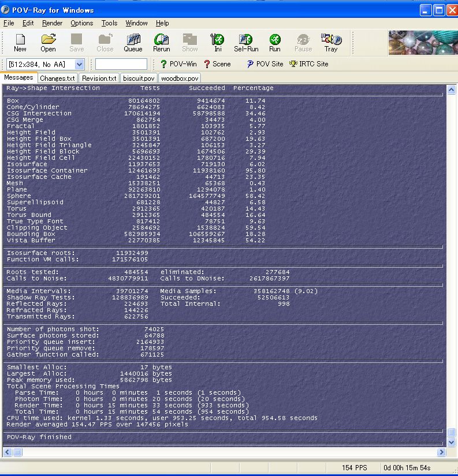Screen dimensions: 458x476
Task: Click the Rerun toolbar icon
Action: click(161, 43)
